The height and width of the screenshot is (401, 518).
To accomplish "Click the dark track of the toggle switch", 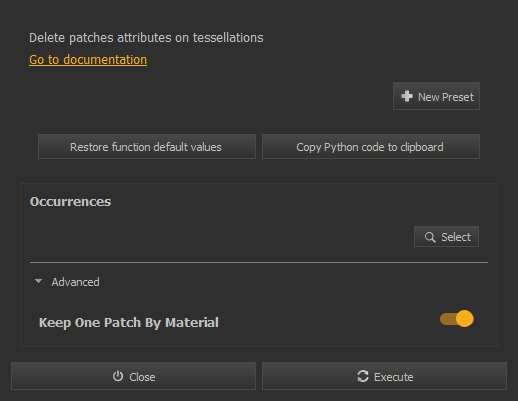I will [x=448, y=319].
